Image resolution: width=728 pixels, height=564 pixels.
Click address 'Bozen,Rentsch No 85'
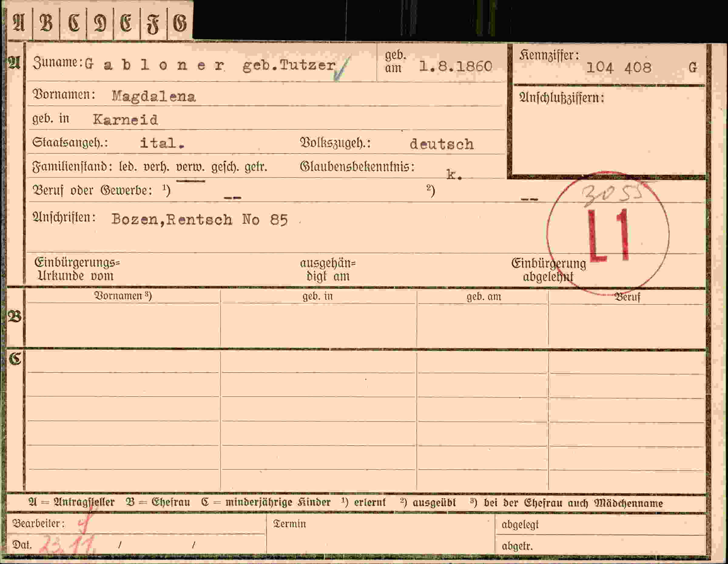coord(200,220)
